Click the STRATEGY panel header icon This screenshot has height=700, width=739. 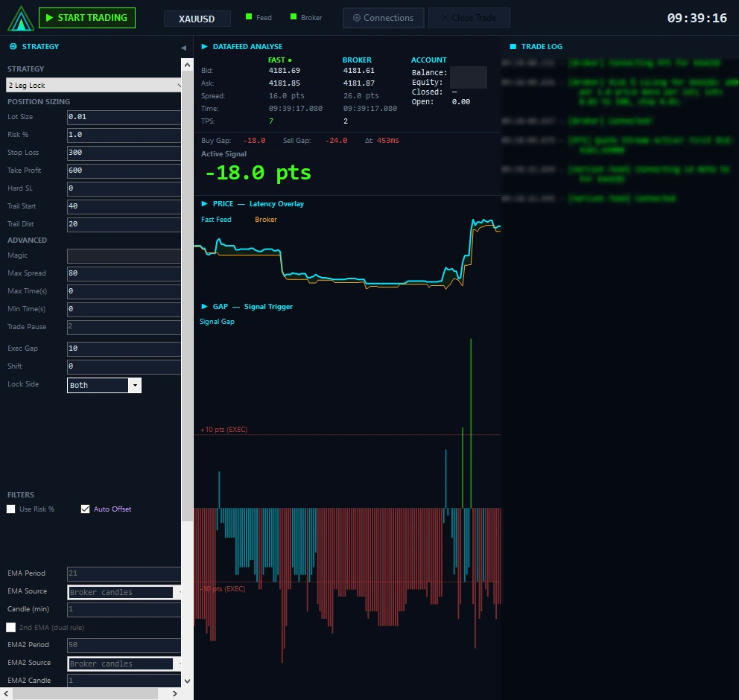point(13,46)
